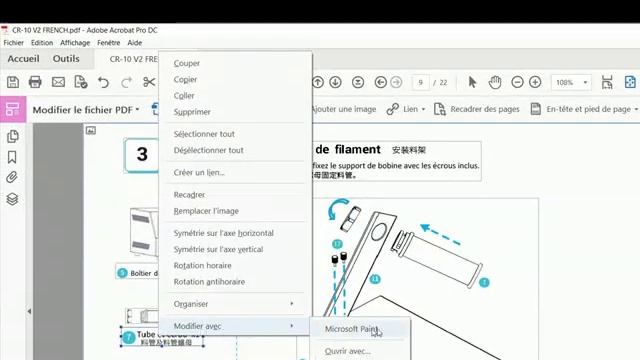Click the Undo arrow icon
The height and width of the screenshot is (360, 640).
[103, 82]
